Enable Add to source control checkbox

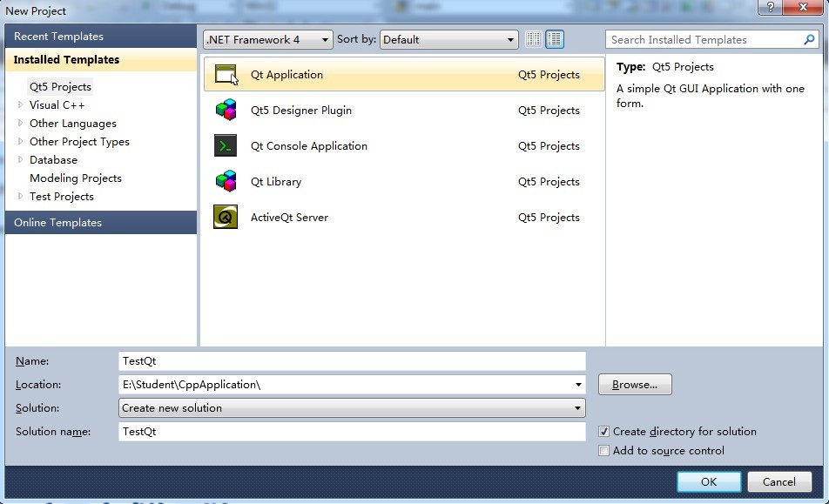click(x=603, y=451)
